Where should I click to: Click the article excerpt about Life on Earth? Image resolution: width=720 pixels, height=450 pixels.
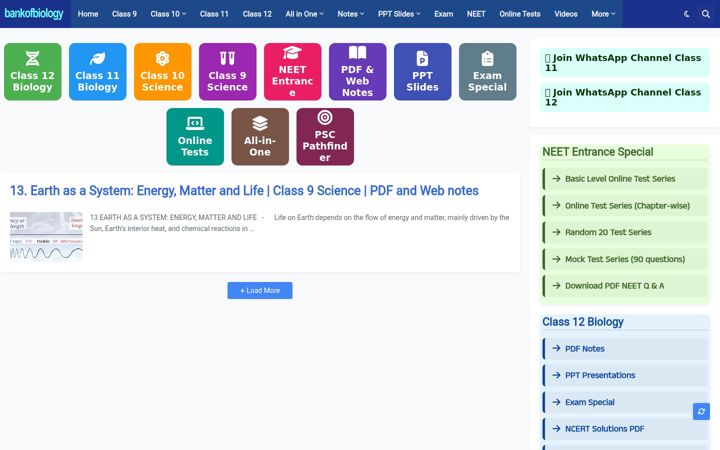click(299, 223)
